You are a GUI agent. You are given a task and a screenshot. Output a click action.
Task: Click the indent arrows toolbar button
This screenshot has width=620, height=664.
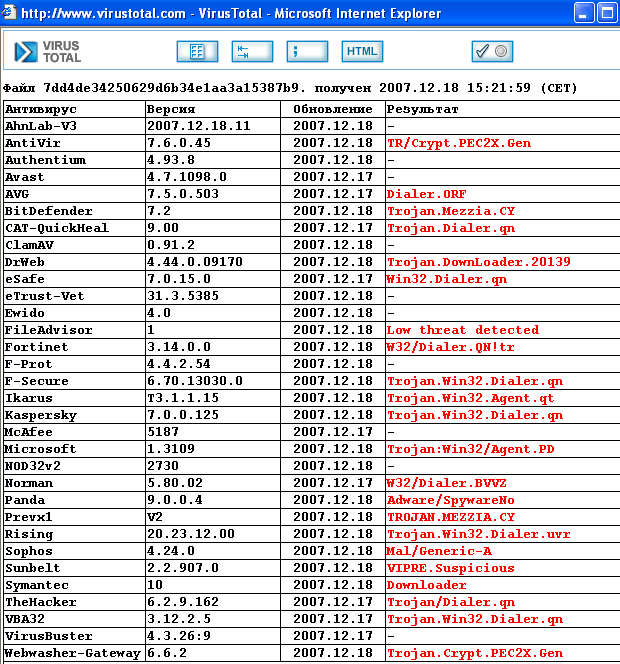[252, 52]
